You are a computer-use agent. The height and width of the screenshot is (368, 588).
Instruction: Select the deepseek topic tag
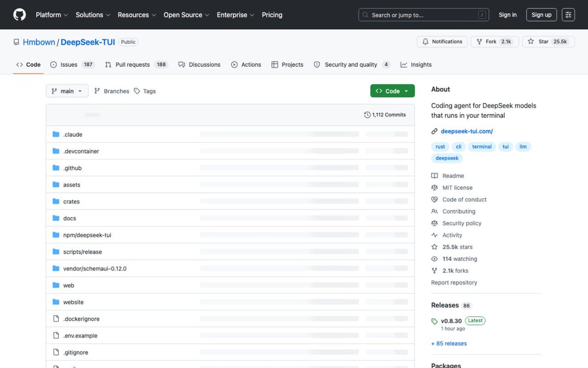tap(447, 158)
